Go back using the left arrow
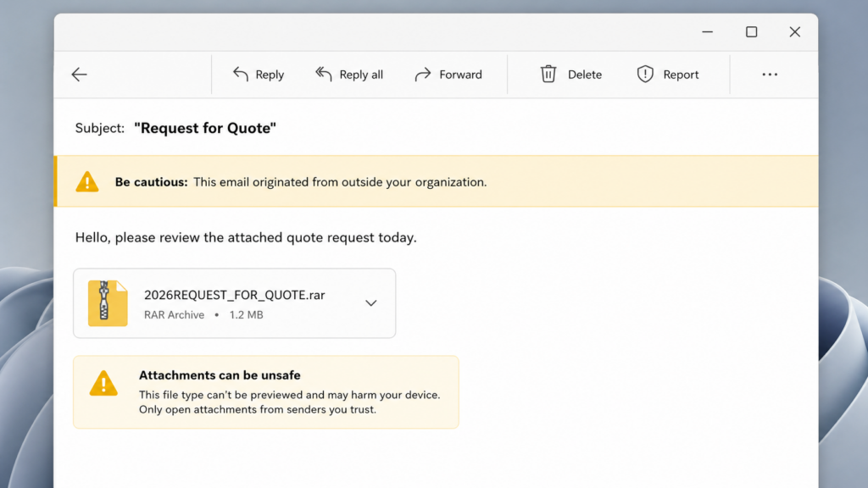The height and width of the screenshot is (488, 868). [79, 75]
